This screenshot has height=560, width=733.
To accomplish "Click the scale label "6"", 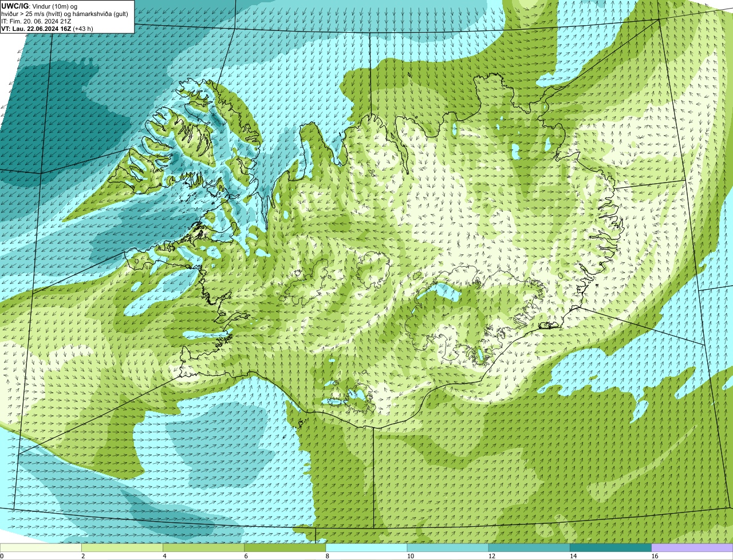I will coord(246,556).
